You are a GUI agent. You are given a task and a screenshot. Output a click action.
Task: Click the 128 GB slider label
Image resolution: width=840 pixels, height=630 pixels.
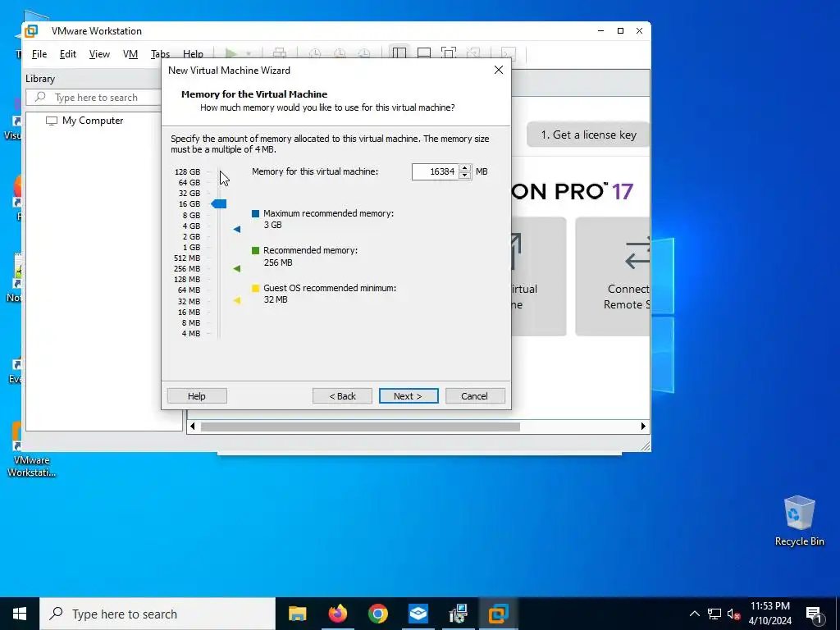point(188,172)
